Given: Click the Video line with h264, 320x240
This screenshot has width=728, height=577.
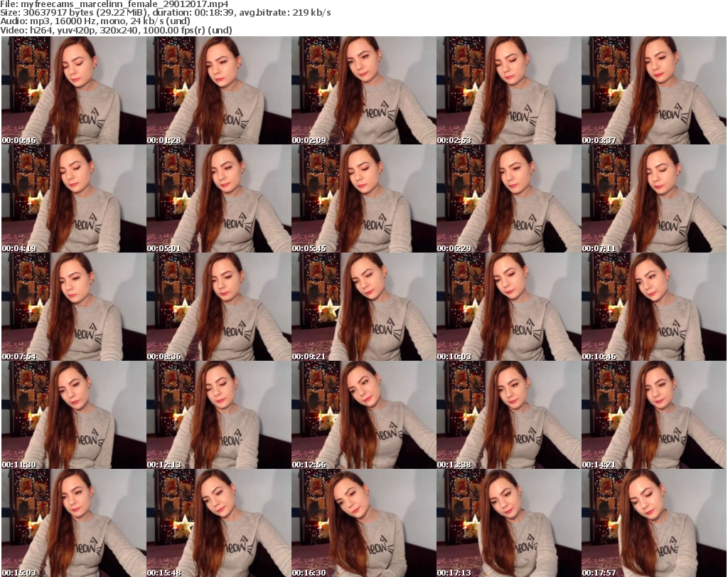Looking at the screenshot, I should point(116,30).
